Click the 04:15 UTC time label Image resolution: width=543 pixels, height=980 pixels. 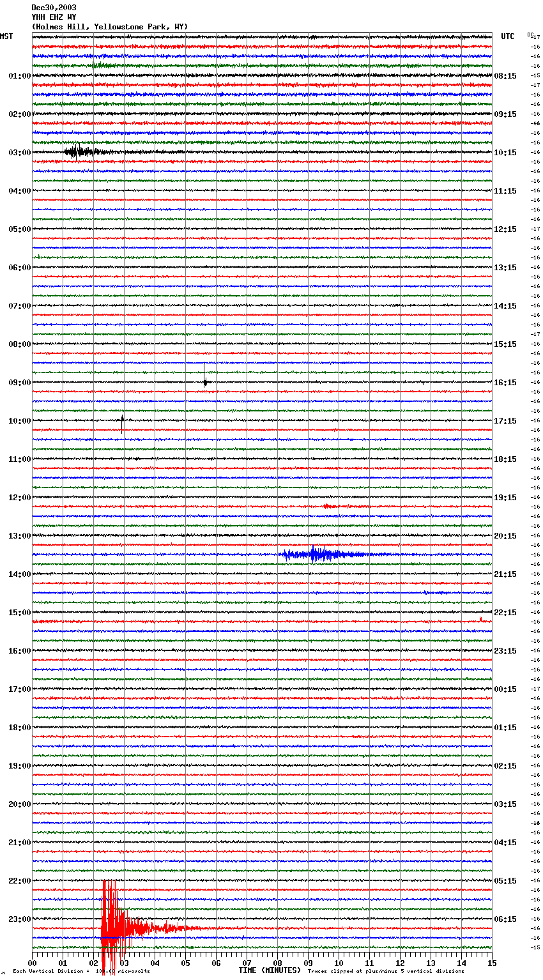[x=505, y=843]
